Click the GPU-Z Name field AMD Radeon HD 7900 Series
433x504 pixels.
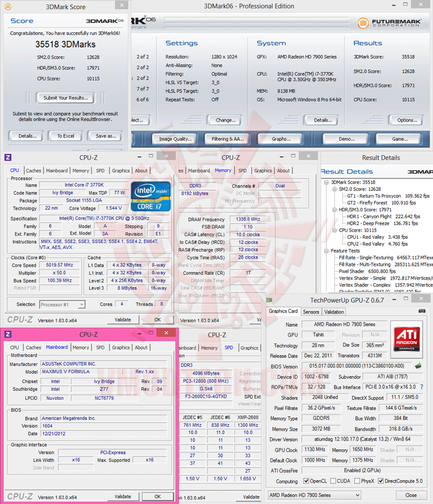click(345, 324)
